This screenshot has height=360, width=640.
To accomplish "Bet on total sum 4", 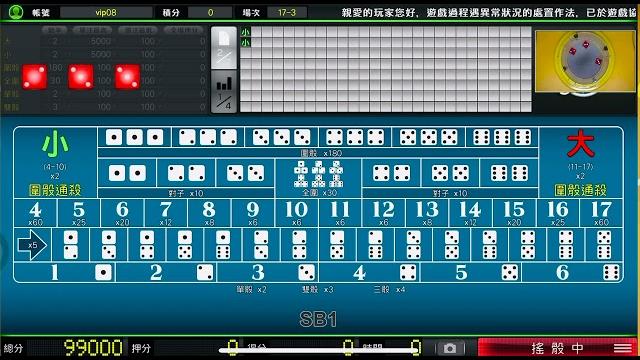I will (35, 213).
